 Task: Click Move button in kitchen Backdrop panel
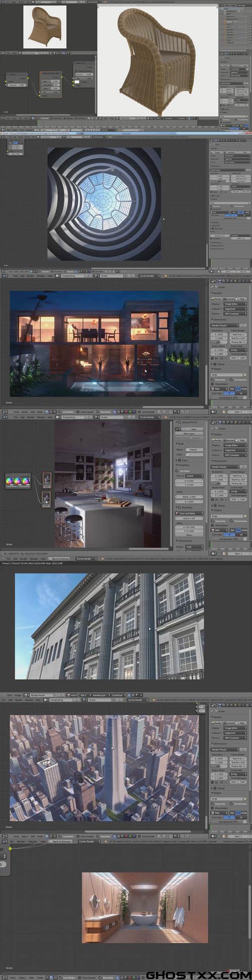(x=189, y=535)
